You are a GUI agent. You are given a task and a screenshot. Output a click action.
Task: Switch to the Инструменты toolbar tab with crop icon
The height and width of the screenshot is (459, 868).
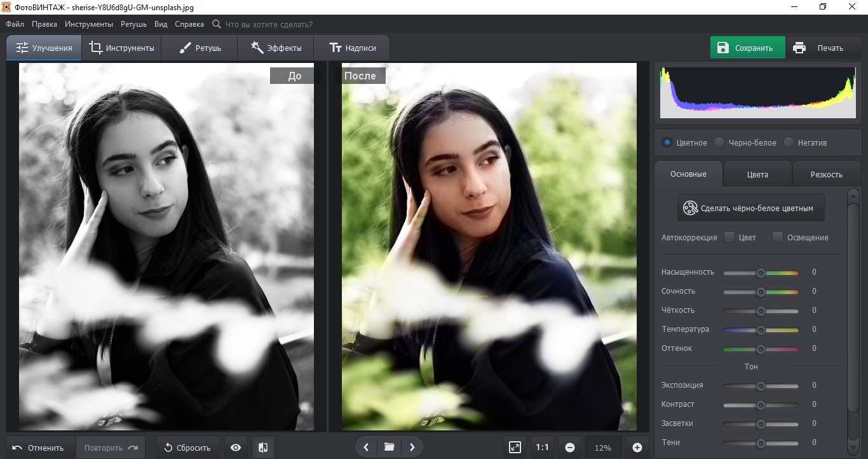click(x=121, y=48)
